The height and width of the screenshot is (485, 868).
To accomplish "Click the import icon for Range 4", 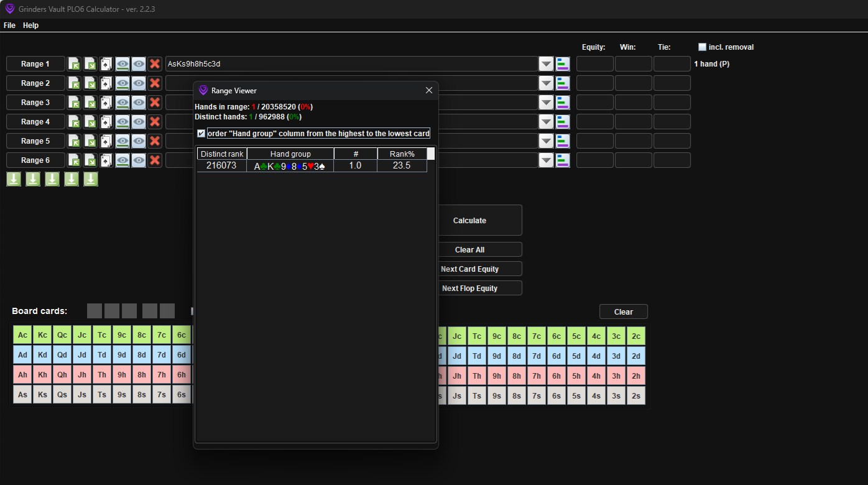I will pos(74,122).
